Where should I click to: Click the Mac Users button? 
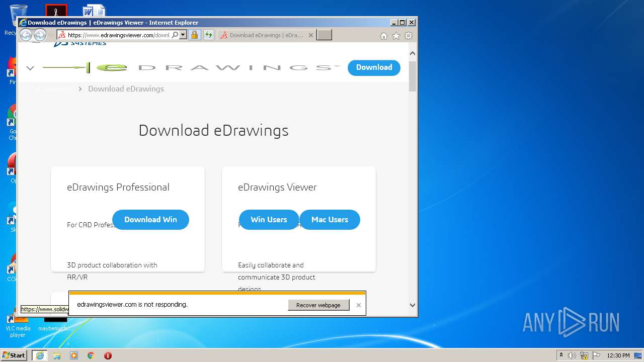pos(330,220)
